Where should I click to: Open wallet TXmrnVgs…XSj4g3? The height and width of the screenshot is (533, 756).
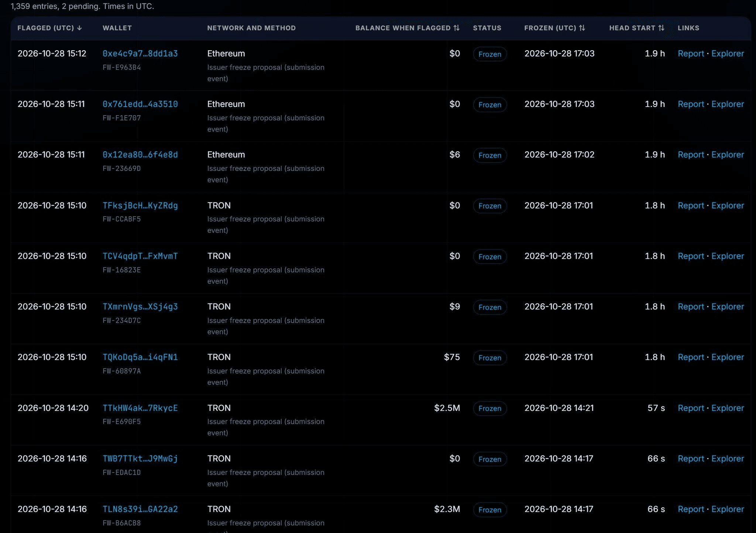pyautogui.click(x=140, y=307)
